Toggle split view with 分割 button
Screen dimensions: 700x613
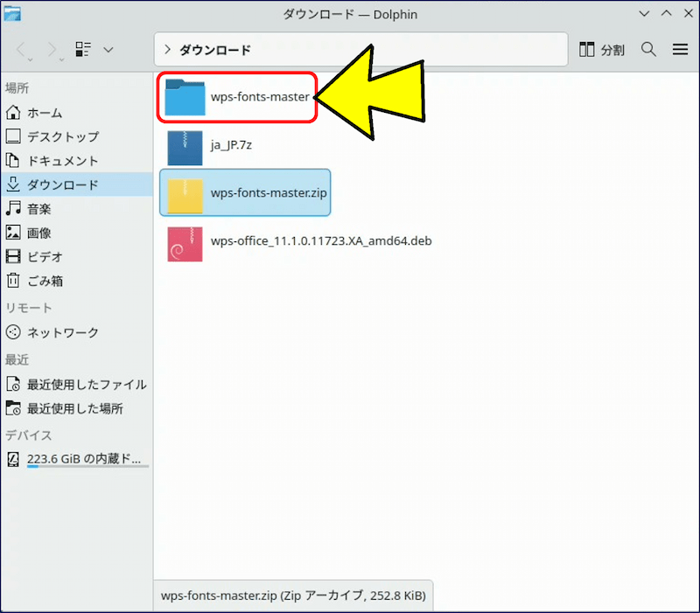pyautogui.click(x=602, y=50)
